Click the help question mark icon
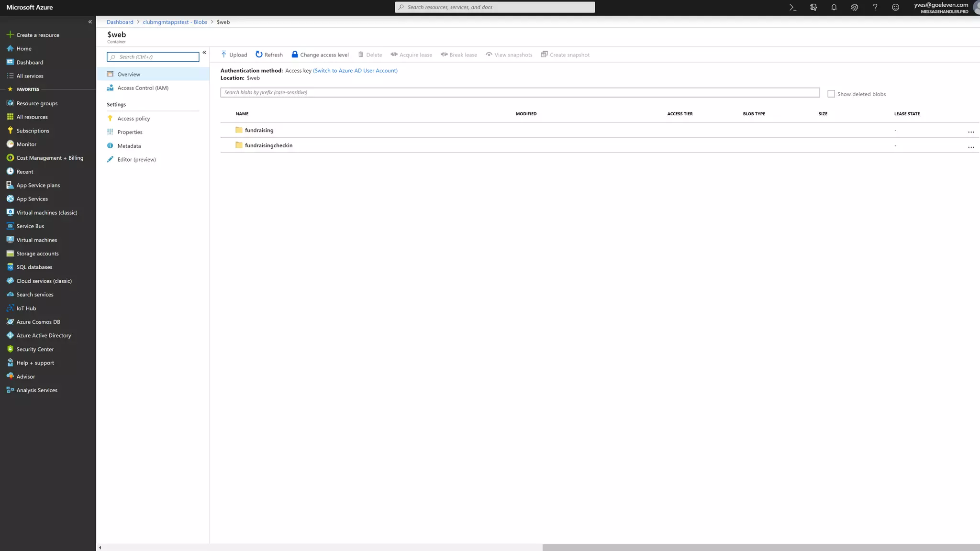Screen dimensions: 980x551 [x=875, y=7]
